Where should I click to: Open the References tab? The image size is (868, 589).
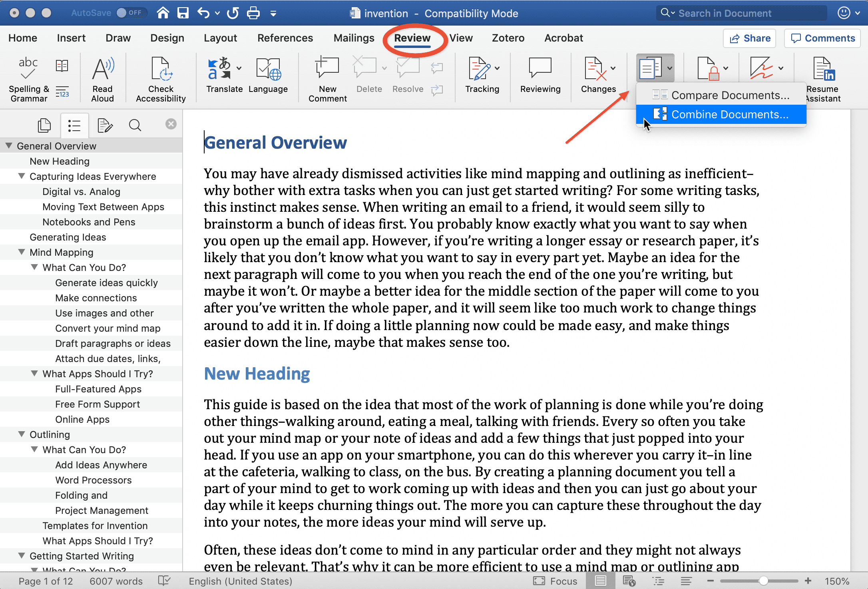(285, 38)
